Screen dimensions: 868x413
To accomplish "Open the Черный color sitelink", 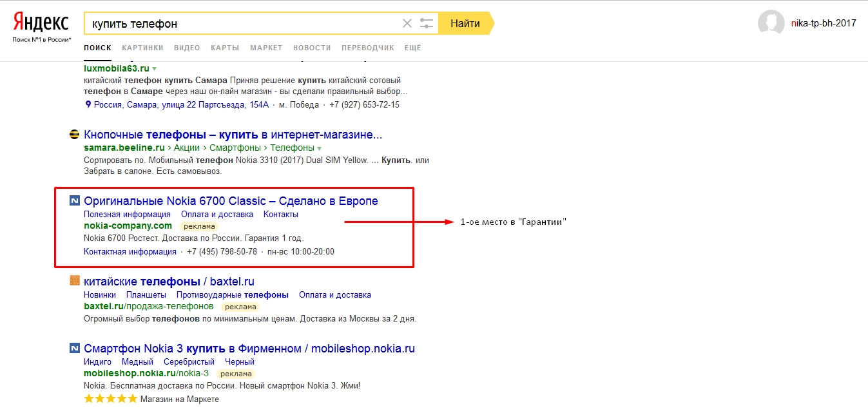I will pos(240,361).
